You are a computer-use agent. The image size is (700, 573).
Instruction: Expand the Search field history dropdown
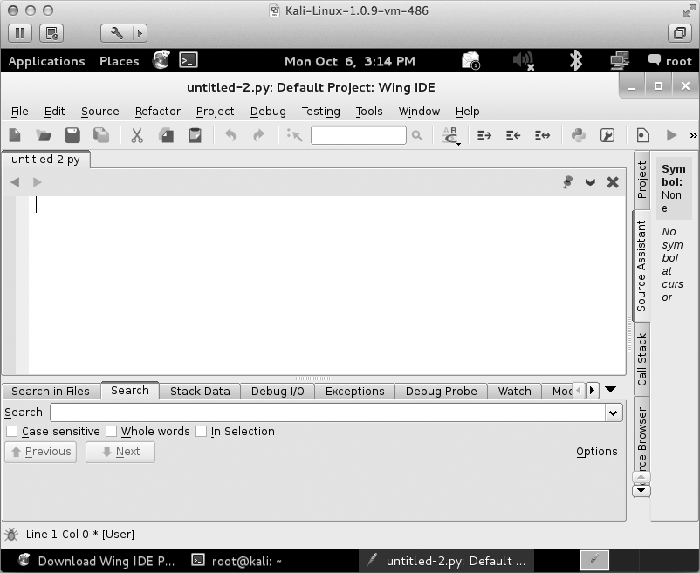tap(613, 412)
